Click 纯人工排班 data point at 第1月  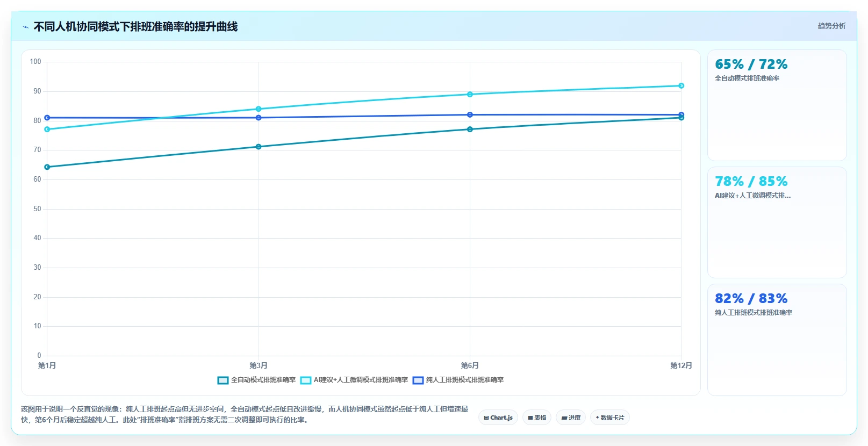47,118
